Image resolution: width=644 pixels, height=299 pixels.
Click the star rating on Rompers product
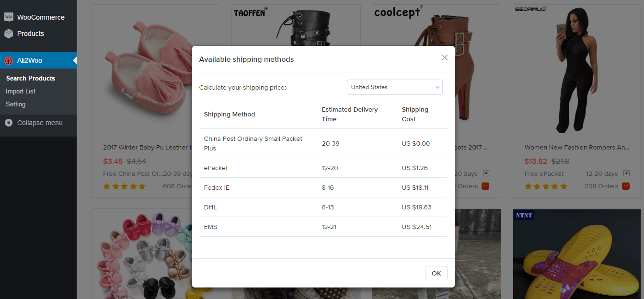[x=546, y=186]
